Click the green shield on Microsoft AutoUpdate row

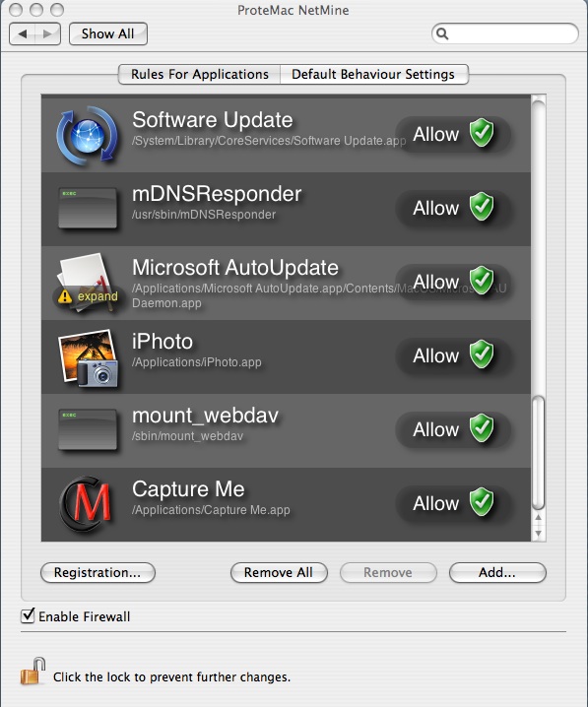[x=482, y=281]
